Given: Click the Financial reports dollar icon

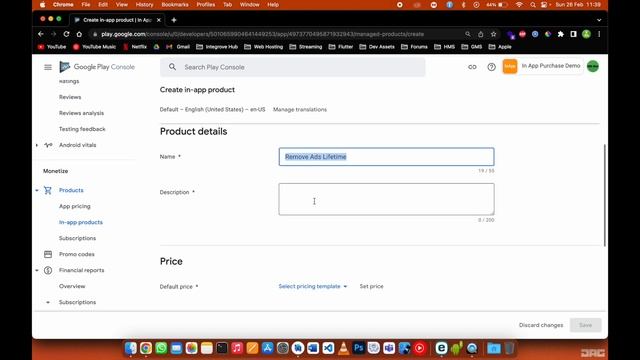Looking at the screenshot, I should pos(48,270).
